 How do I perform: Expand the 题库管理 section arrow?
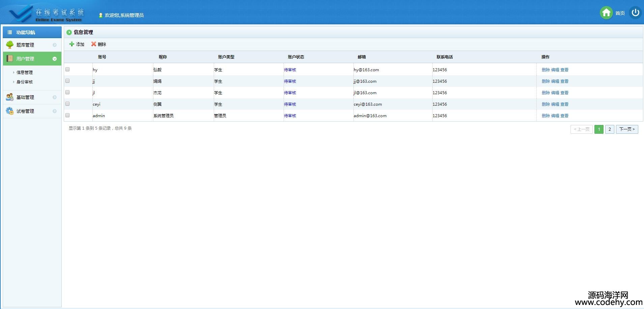55,45
